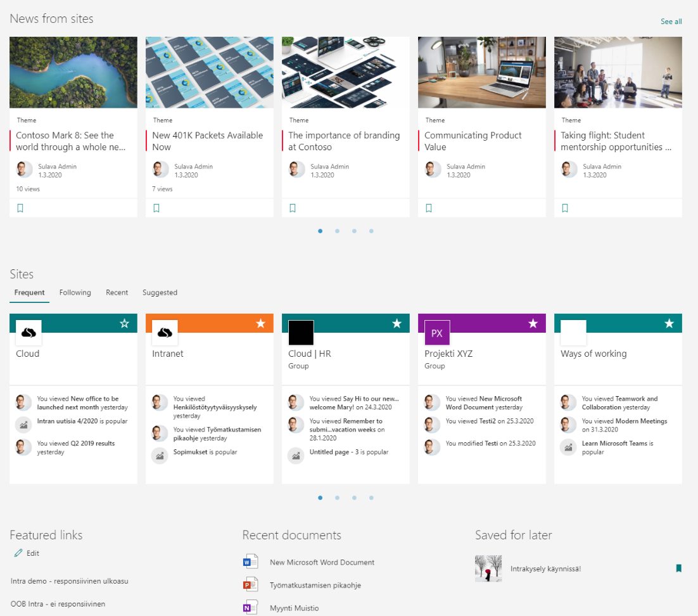Open the Recent sites tab
698x616 pixels.
coord(117,293)
